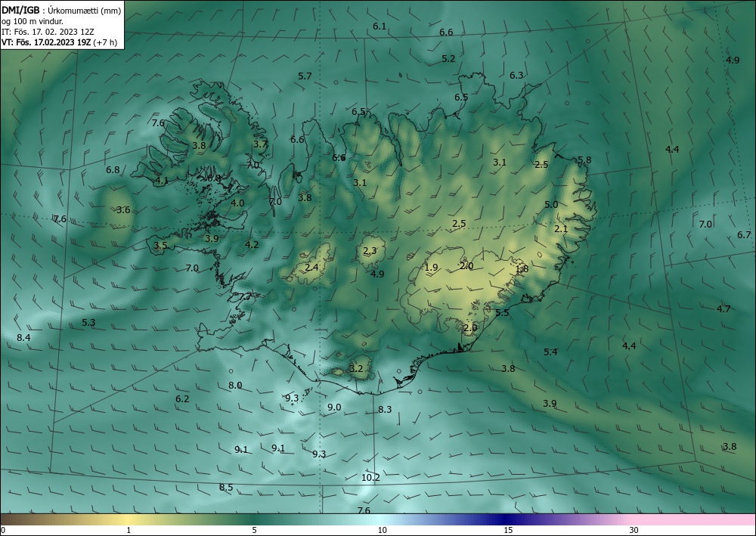This screenshot has height=536, width=756.
Task: Click the map value '5.8'
Action: coord(584,160)
